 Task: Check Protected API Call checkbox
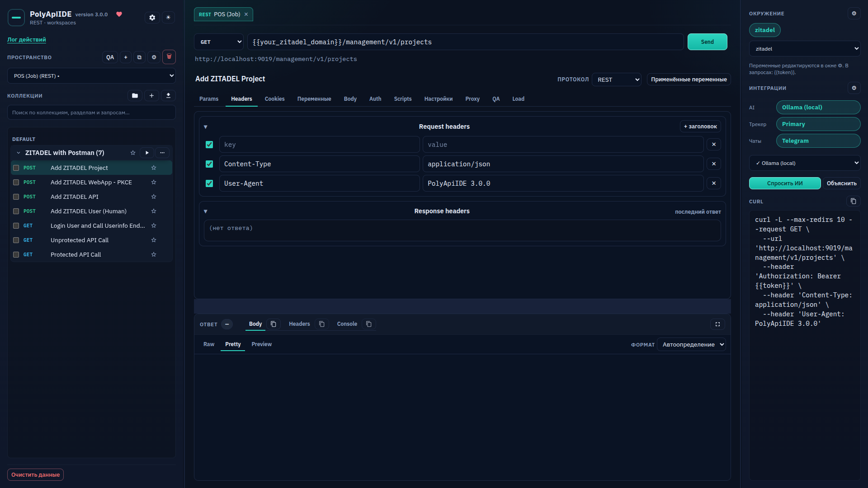pos(16,254)
